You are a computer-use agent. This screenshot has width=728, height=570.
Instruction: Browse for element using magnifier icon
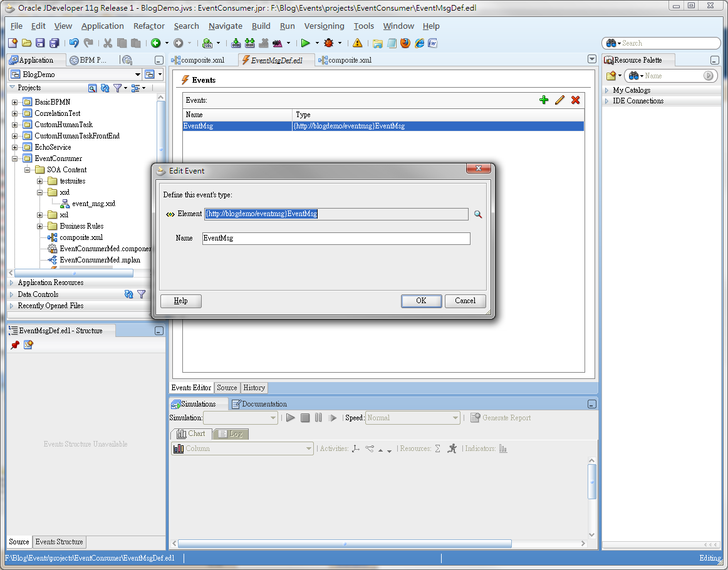coord(478,214)
